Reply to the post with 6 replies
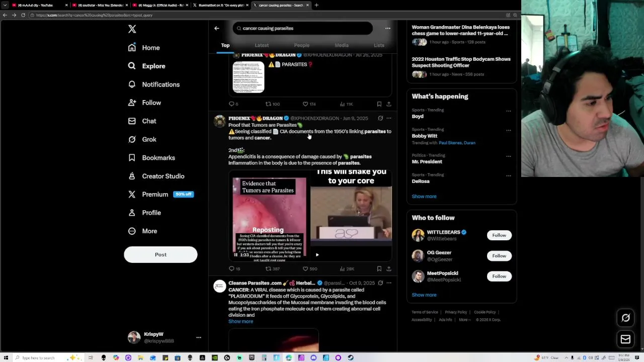Screen dimensions: 644x362 point(233,104)
